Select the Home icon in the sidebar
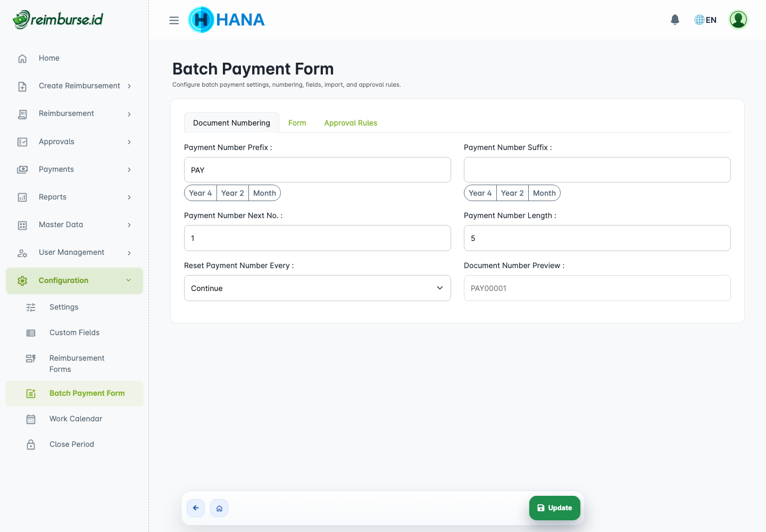 [22, 58]
